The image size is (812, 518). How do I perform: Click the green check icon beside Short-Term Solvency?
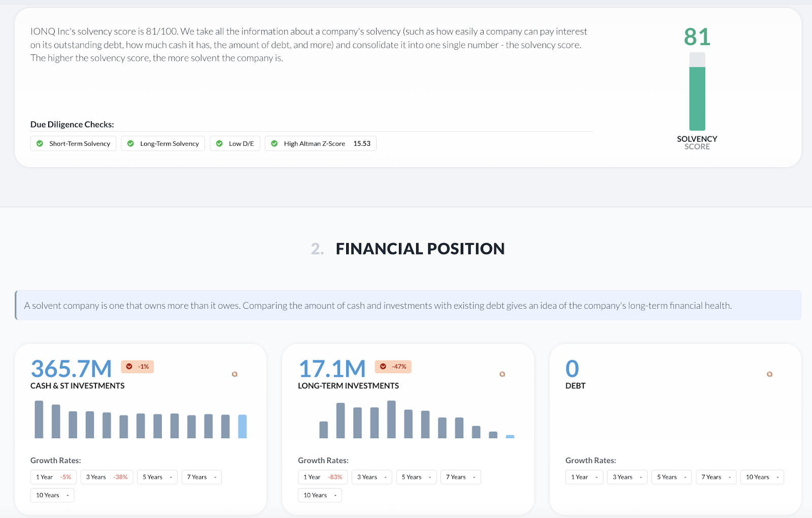pos(40,143)
